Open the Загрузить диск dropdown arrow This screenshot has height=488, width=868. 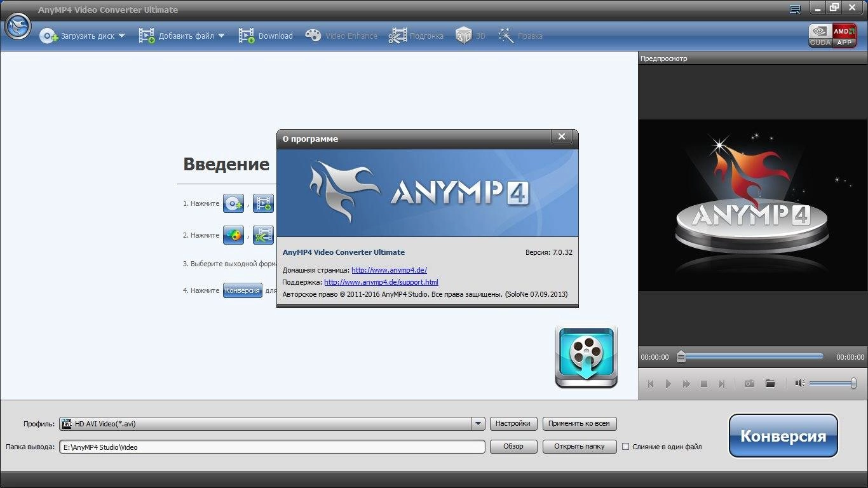[x=121, y=36]
